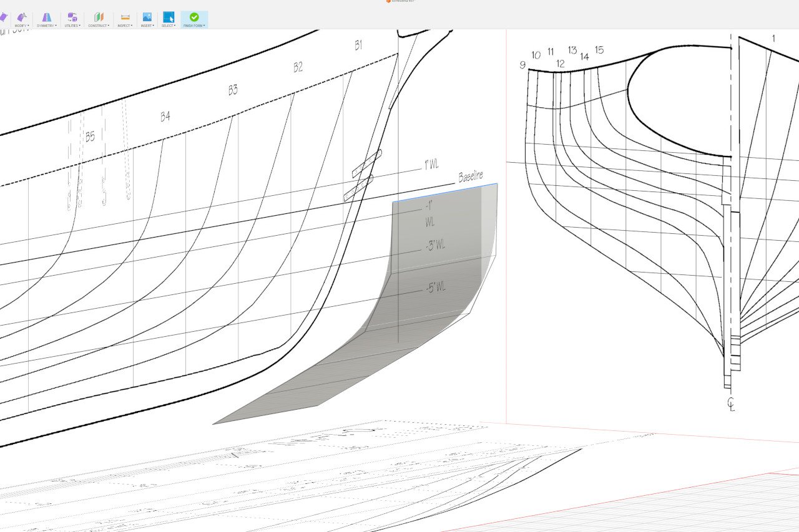
Task: Click the Inspect measure icon
Action: coord(125,17)
